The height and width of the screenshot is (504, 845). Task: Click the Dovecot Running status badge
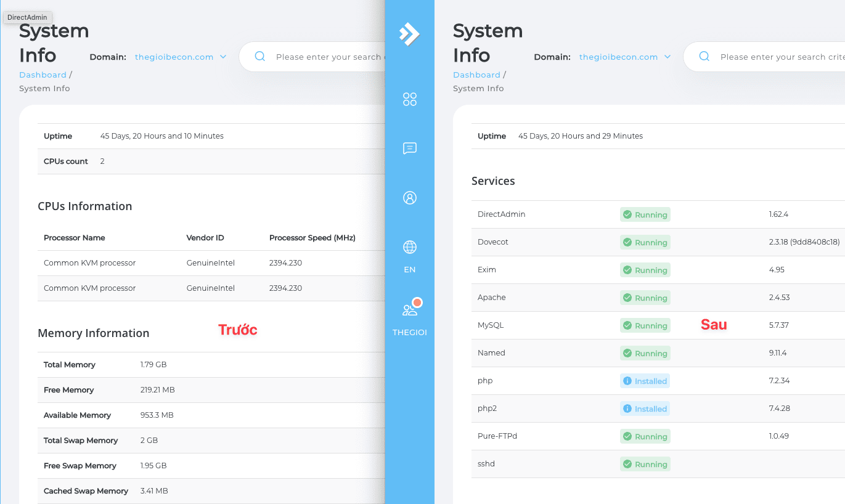[645, 242]
